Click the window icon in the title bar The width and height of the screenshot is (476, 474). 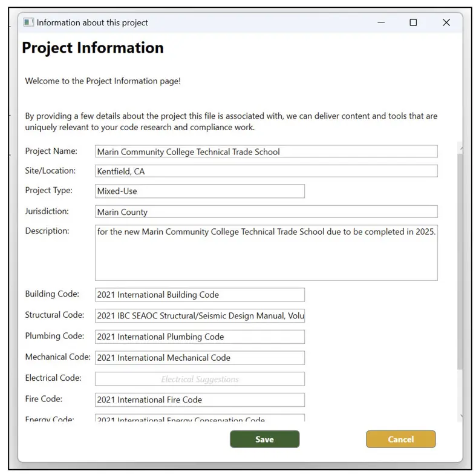click(28, 22)
